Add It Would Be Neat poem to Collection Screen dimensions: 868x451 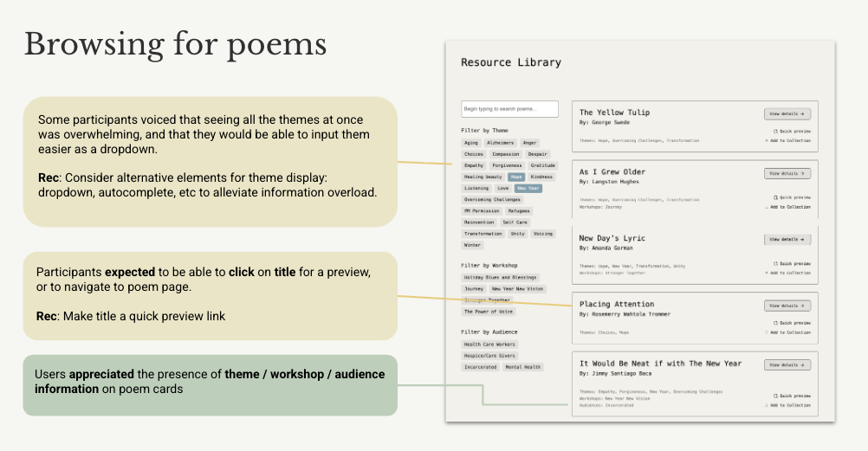pyautogui.click(x=790, y=405)
